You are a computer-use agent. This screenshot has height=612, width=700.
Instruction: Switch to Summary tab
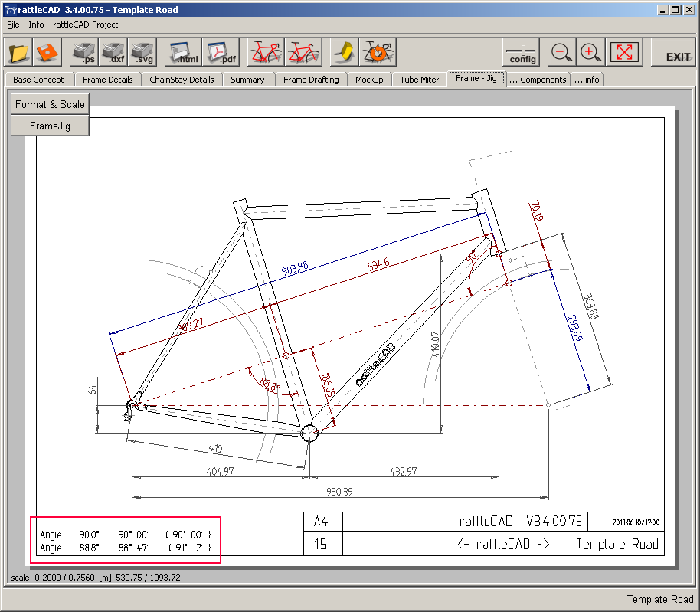(x=247, y=80)
